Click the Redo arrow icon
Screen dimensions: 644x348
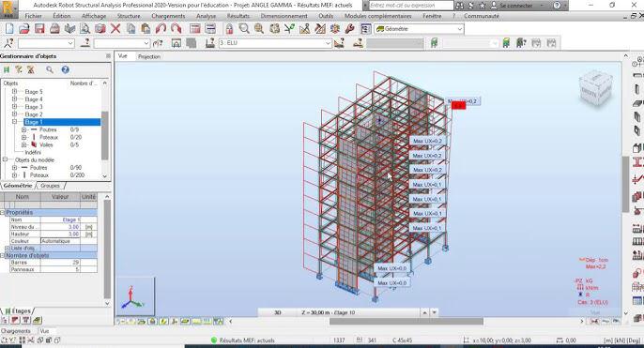(x=176, y=28)
